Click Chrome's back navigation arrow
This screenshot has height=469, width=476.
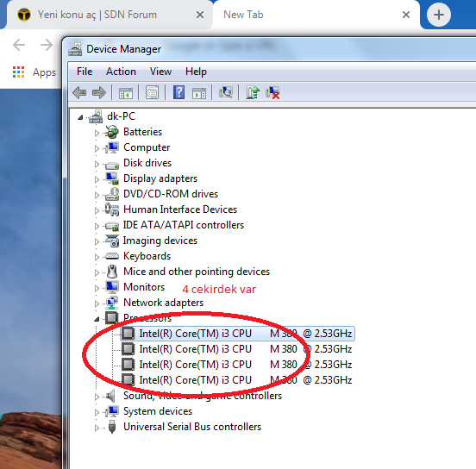point(19,45)
